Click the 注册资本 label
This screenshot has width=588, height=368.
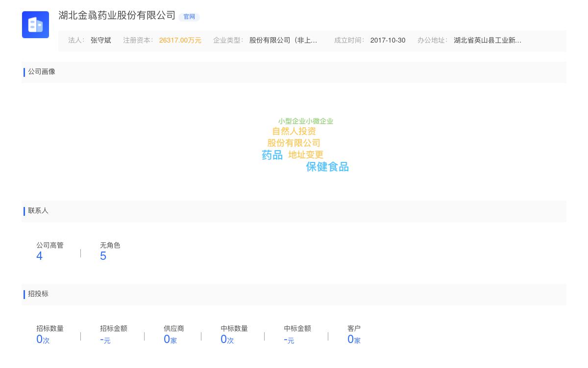point(138,41)
